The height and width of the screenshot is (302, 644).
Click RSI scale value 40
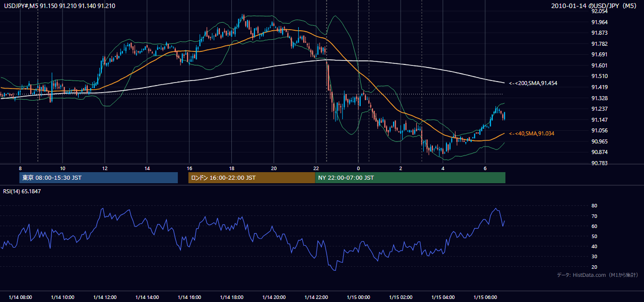pyautogui.click(x=594, y=247)
